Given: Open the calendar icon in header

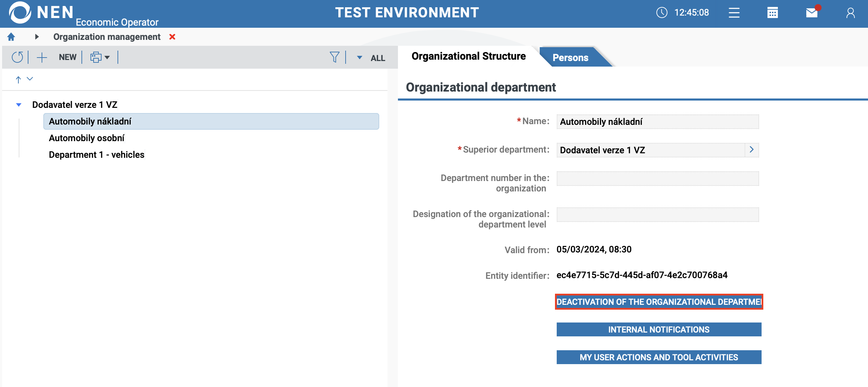Looking at the screenshot, I should pyautogui.click(x=772, y=13).
